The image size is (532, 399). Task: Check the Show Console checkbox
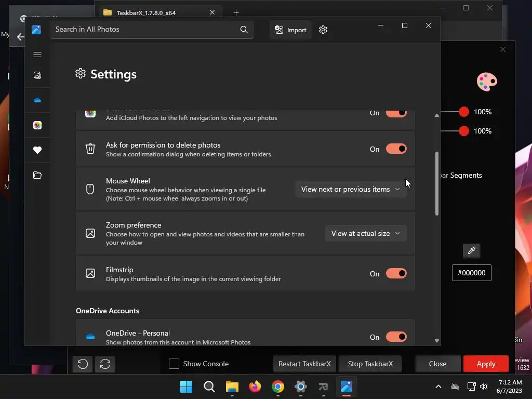pos(174,364)
